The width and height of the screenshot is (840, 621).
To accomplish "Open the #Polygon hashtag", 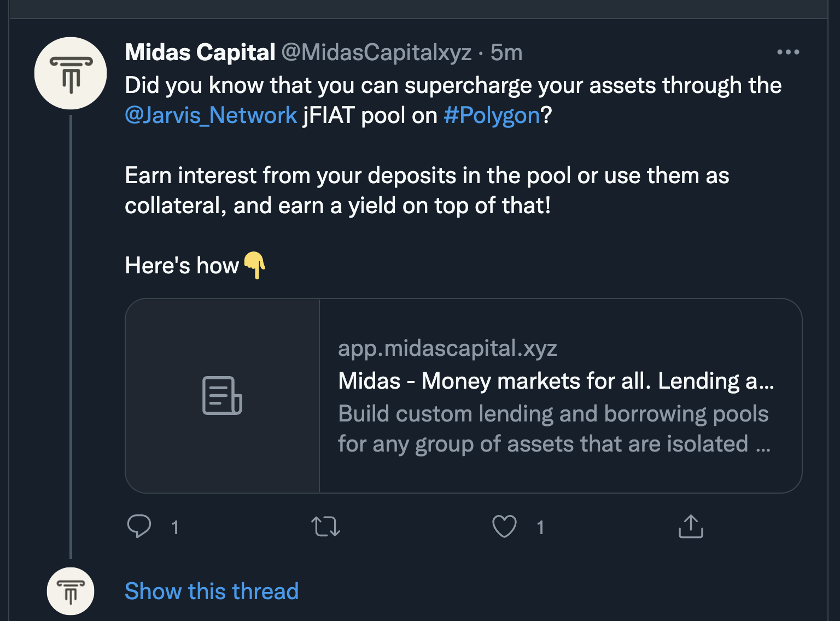I will tap(491, 114).
